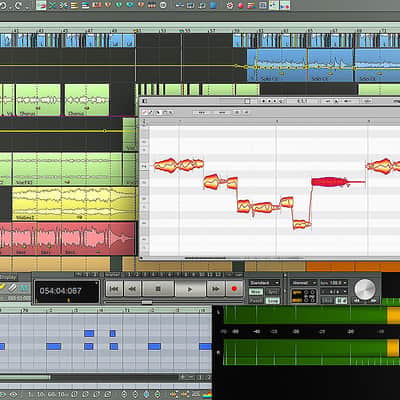Stop playback in the transport bar
Screen dimensions: 400x400
click(158, 289)
